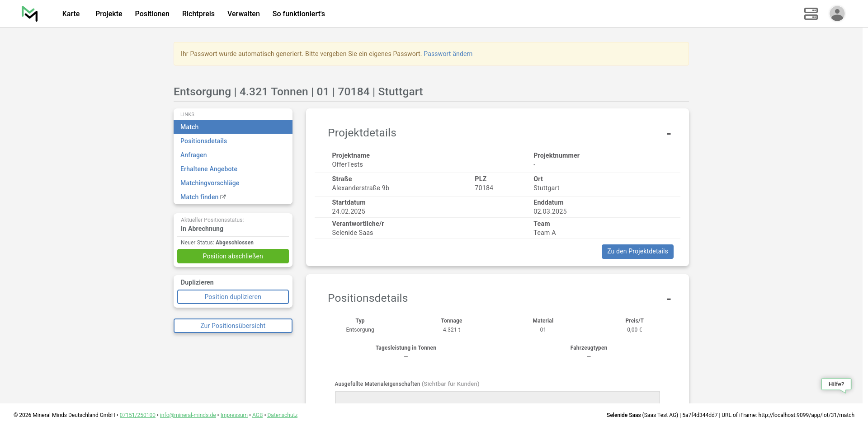
Task: Click external link icon beside Match finden
Action: 223,197
